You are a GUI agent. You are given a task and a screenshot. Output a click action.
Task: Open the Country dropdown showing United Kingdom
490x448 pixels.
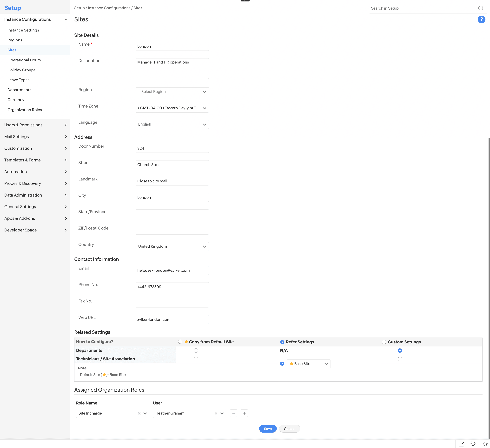(x=172, y=246)
